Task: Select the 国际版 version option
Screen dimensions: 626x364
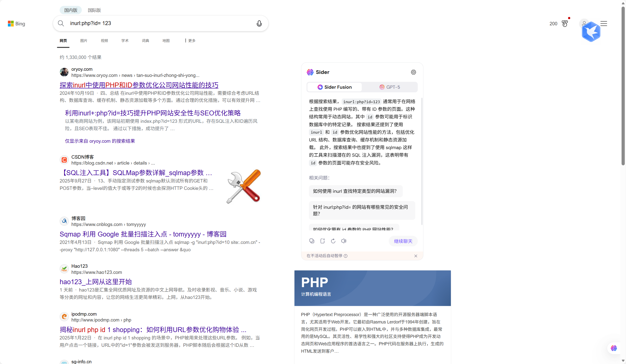Action: (94, 10)
